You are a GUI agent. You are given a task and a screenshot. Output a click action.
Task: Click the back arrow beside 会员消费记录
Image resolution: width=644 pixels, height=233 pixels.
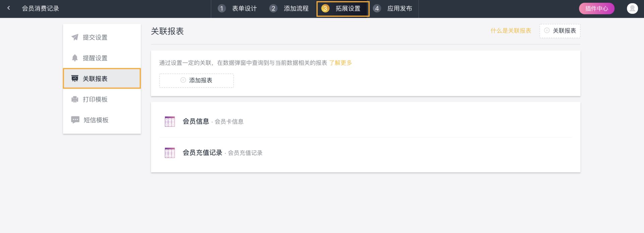tap(9, 8)
